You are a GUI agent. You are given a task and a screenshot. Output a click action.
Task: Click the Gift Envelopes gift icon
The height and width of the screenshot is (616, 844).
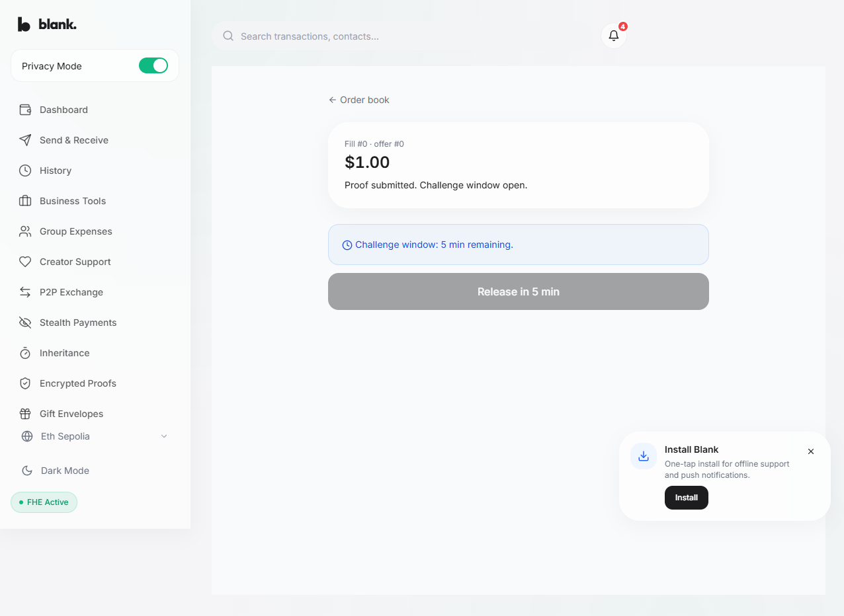click(25, 414)
